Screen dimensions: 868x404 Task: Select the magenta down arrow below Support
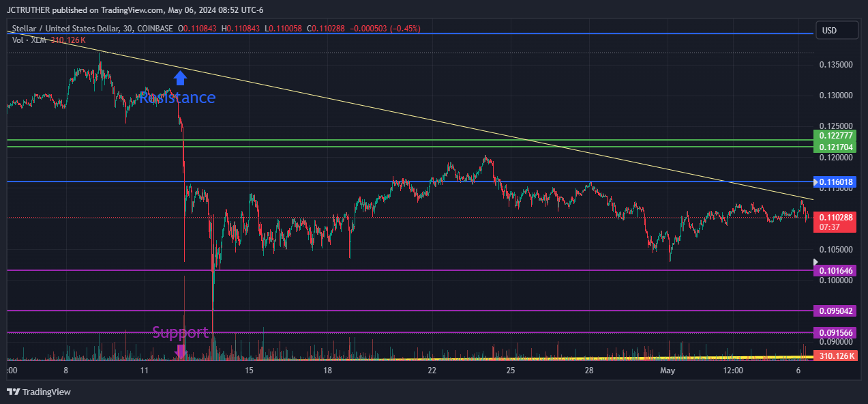[181, 351]
